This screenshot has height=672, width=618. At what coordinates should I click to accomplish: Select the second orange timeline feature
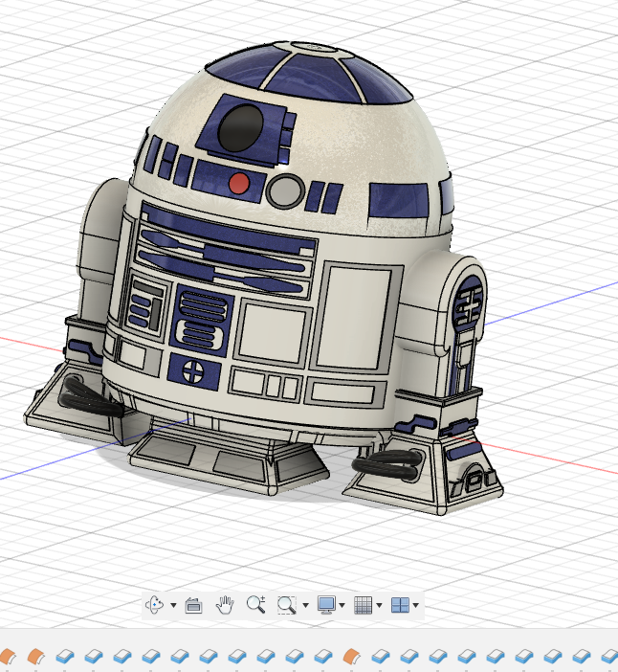(36, 656)
